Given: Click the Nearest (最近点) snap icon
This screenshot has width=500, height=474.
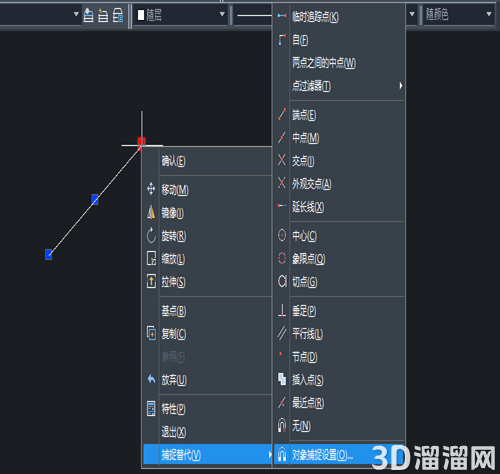Looking at the screenshot, I should pos(282,402).
